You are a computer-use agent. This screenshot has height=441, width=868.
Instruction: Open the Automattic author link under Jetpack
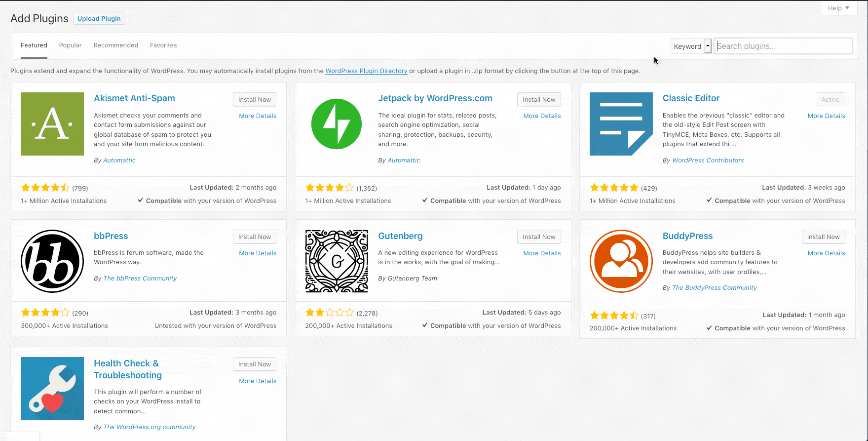(x=404, y=160)
